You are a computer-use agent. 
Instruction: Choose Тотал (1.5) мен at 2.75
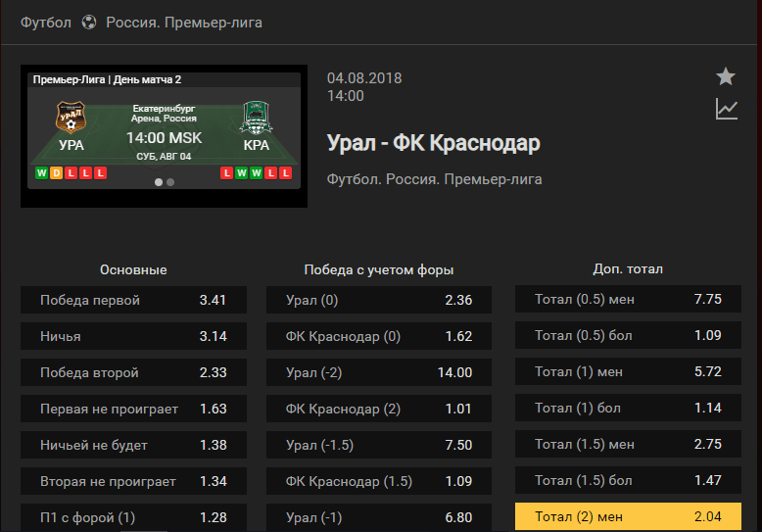click(629, 444)
